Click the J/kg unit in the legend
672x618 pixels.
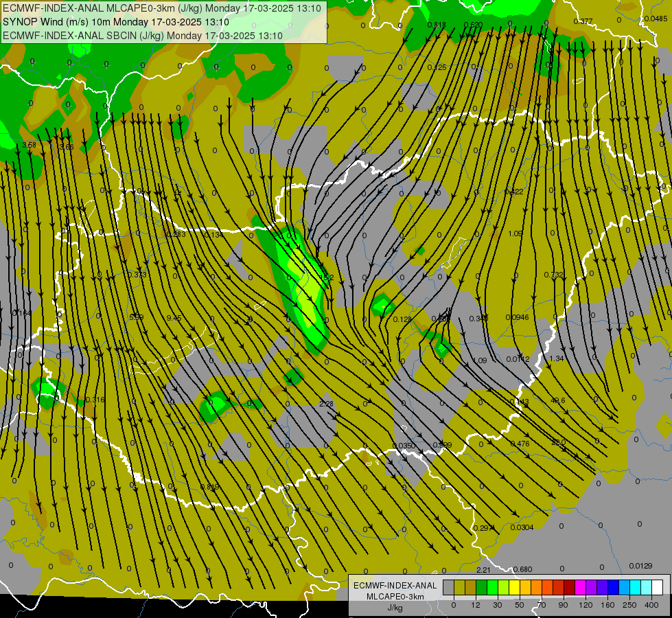pos(395,608)
